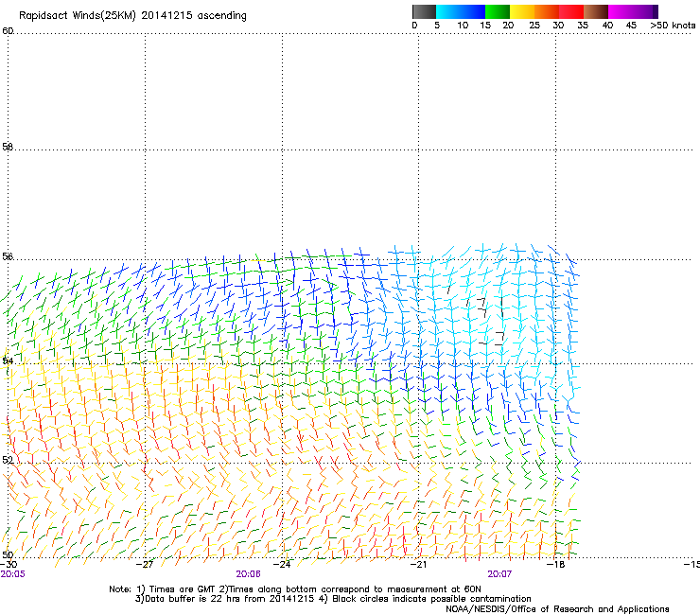
Task: Click the brown 35-40 knots legend swatch
Action: point(596,11)
